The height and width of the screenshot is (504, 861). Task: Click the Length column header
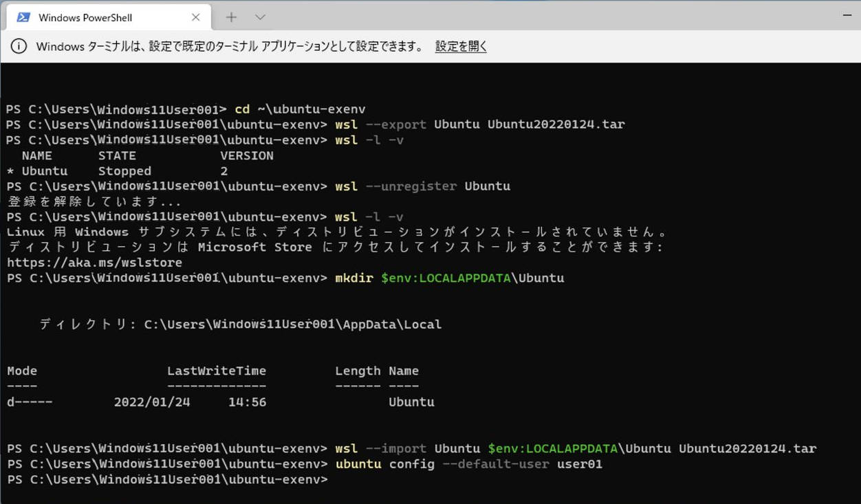(358, 371)
